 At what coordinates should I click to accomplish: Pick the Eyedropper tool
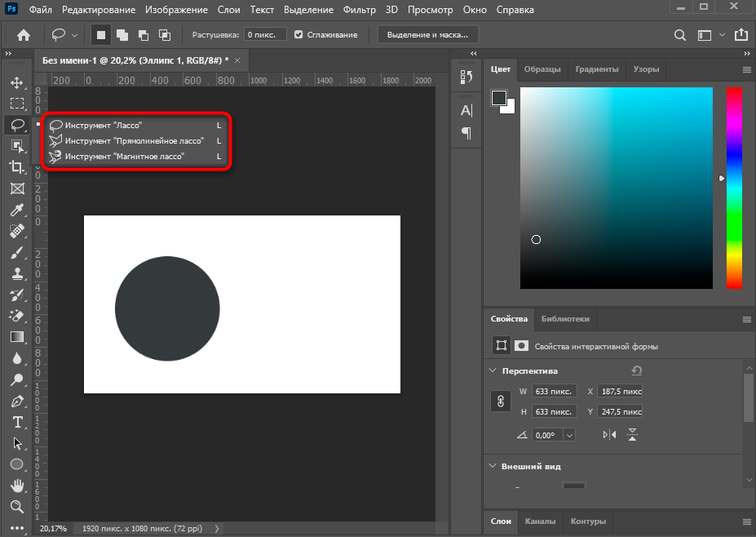coord(16,211)
